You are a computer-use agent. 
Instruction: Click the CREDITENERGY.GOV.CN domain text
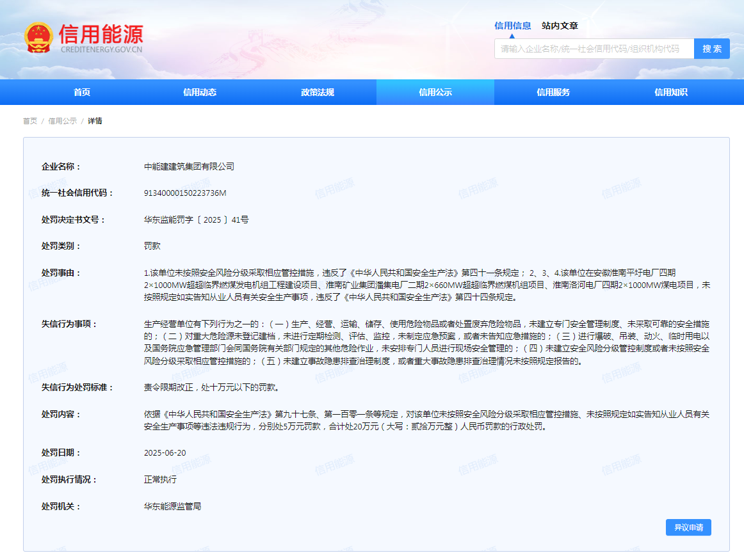[102, 49]
